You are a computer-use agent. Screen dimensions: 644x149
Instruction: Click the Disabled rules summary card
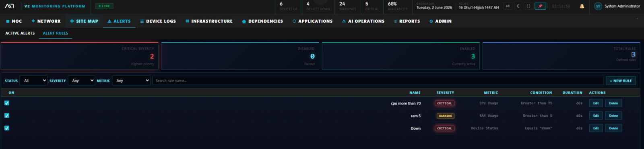click(240, 56)
